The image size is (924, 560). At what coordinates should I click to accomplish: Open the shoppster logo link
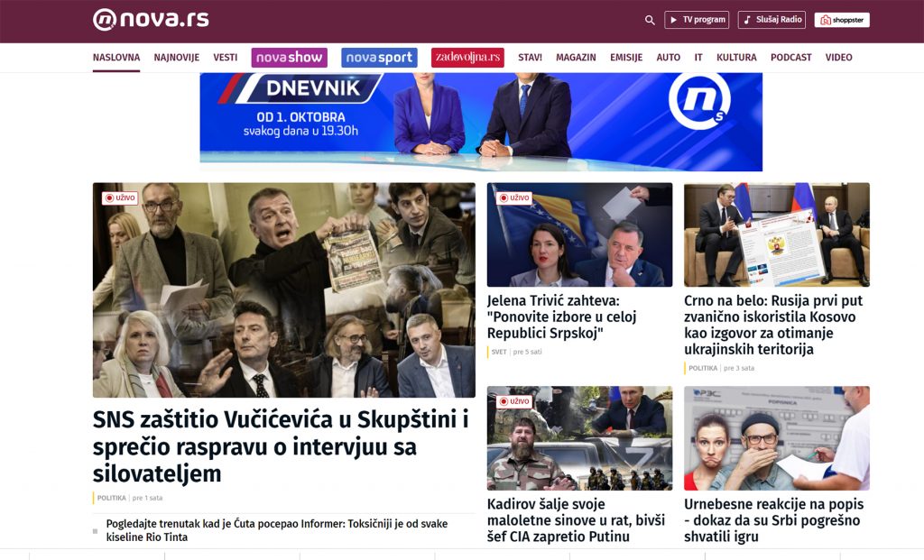[842, 20]
